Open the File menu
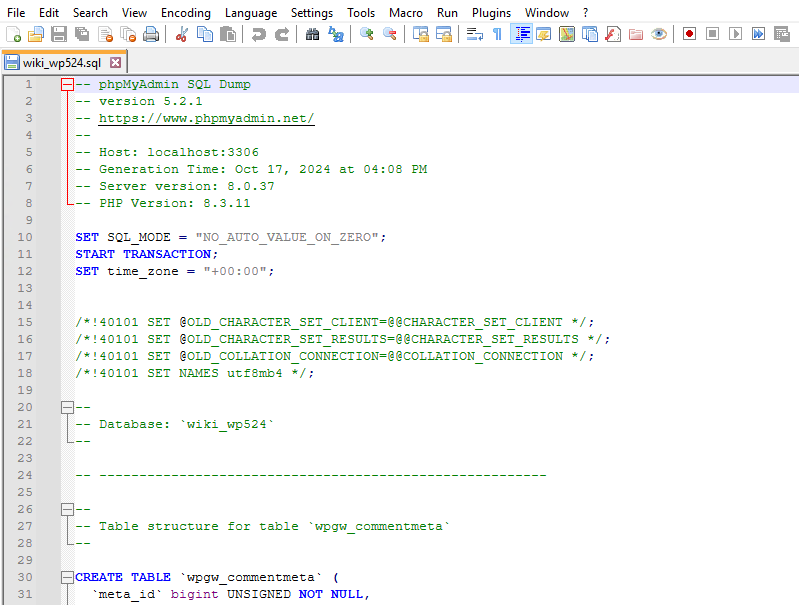 [16, 13]
